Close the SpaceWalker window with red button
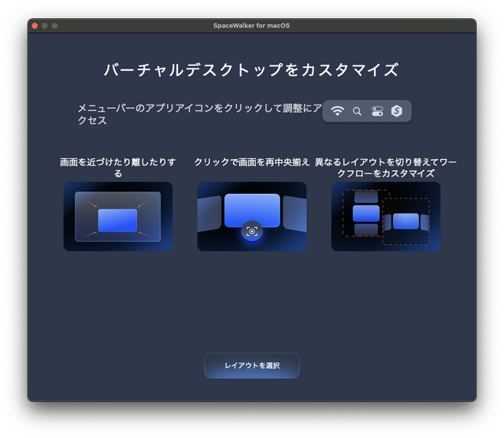 click(x=35, y=26)
